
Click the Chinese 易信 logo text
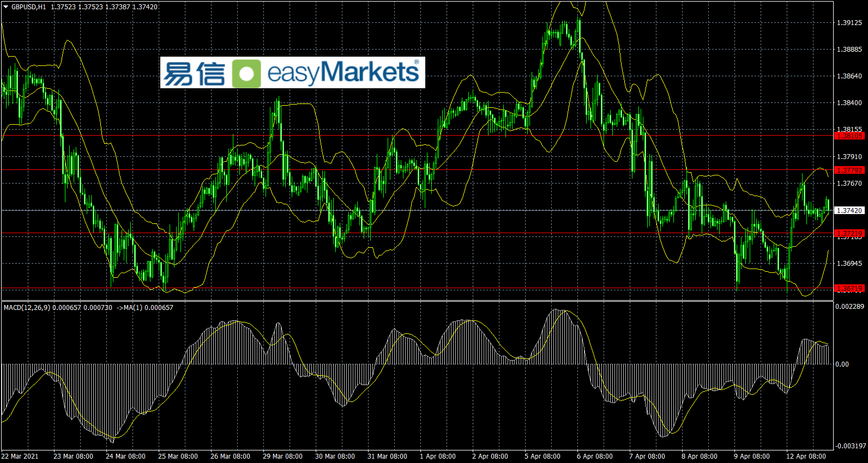[x=194, y=74]
